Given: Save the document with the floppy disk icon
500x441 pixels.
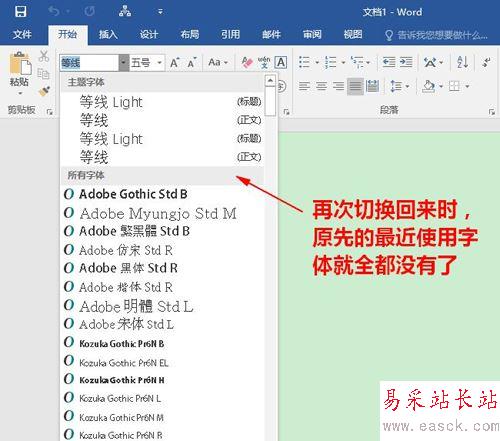Looking at the screenshot, I should click(20, 12).
